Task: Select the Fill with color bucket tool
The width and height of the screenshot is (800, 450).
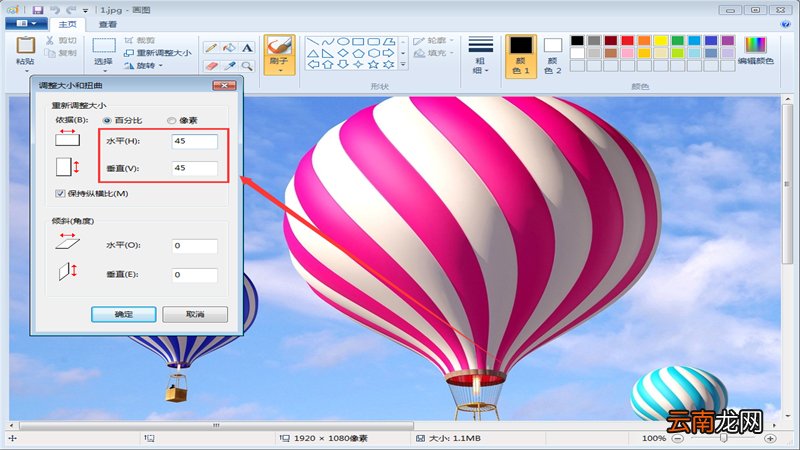Action: 229,47
